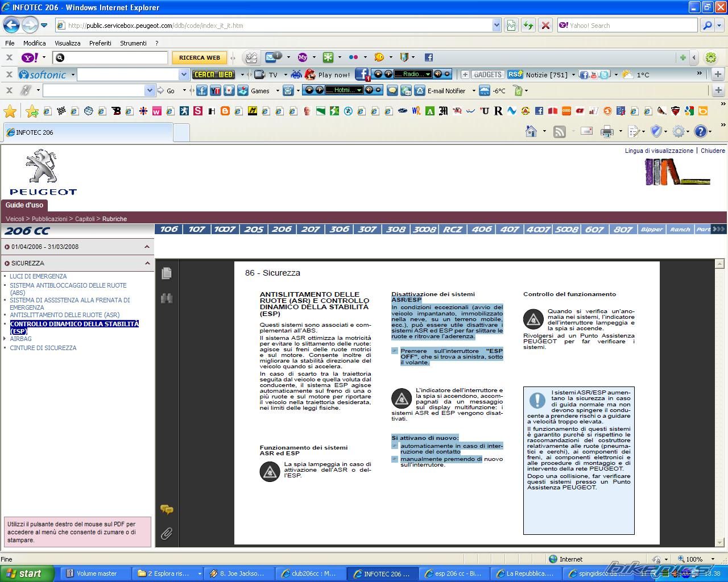Click the Favorites star icon
Screen dimensions: 728x582
[x=10, y=111]
